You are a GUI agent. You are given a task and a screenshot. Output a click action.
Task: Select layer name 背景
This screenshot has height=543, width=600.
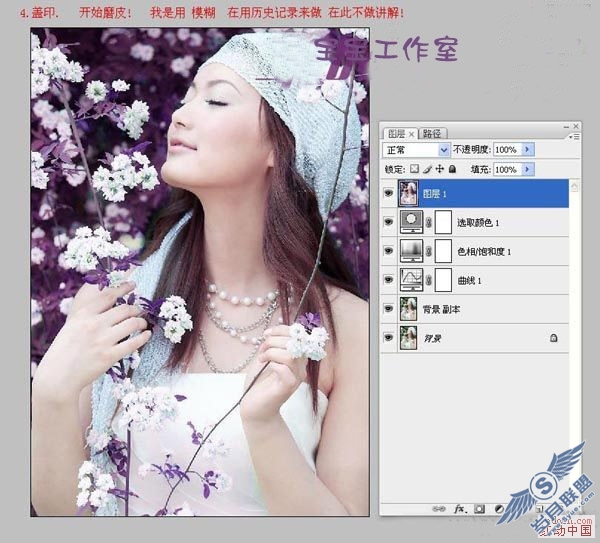[432, 339]
